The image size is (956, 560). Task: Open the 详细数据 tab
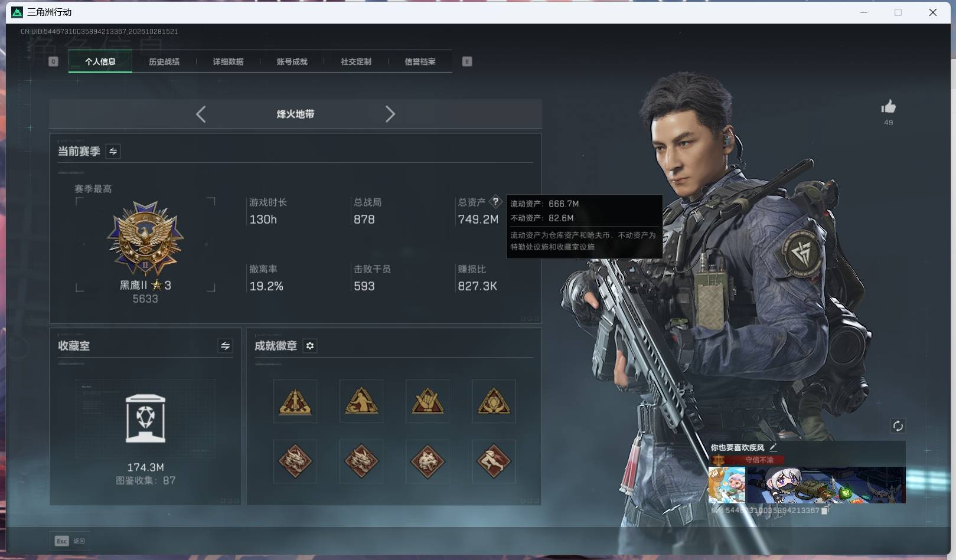pyautogui.click(x=228, y=61)
